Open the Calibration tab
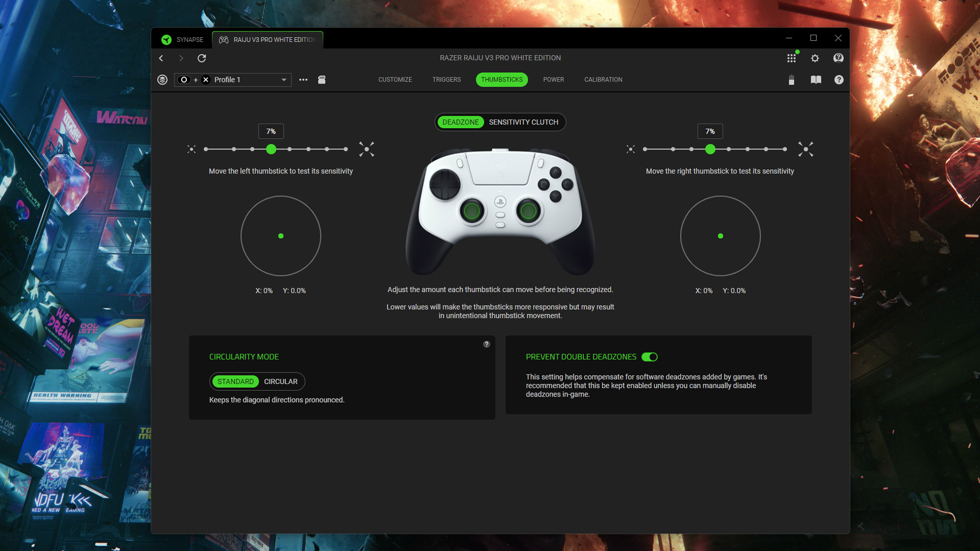This screenshot has width=980, height=551. 603,80
